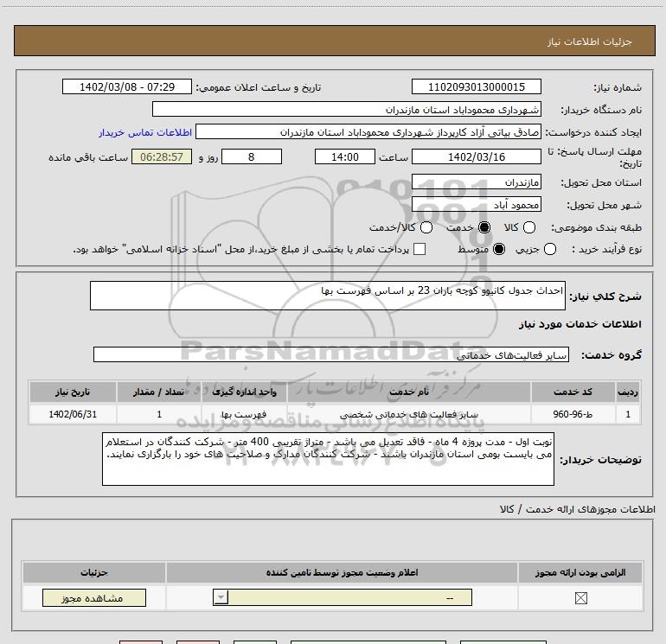Click the کد خدمت column header

[573, 392]
